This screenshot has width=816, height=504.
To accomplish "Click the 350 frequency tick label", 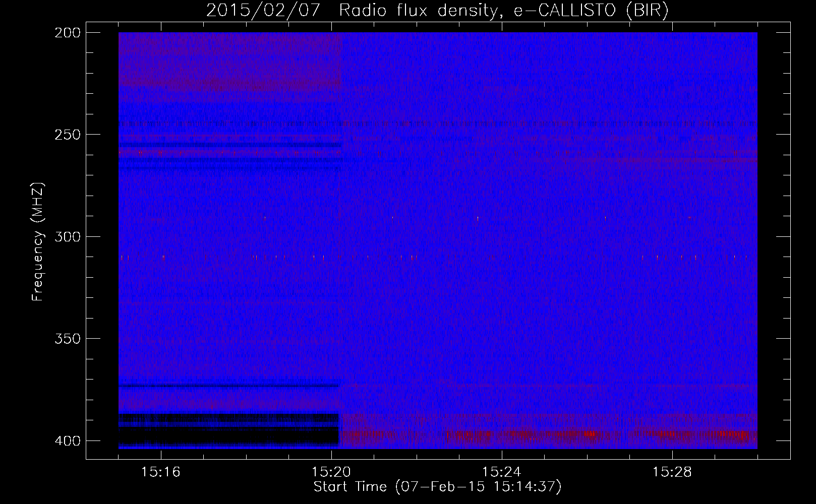I will (67, 339).
